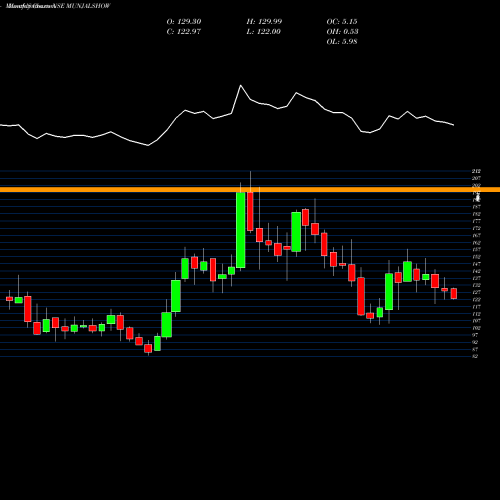This screenshot has height=500, width=500.
Task: Click the 212 price axis label
Action: coord(476,171)
